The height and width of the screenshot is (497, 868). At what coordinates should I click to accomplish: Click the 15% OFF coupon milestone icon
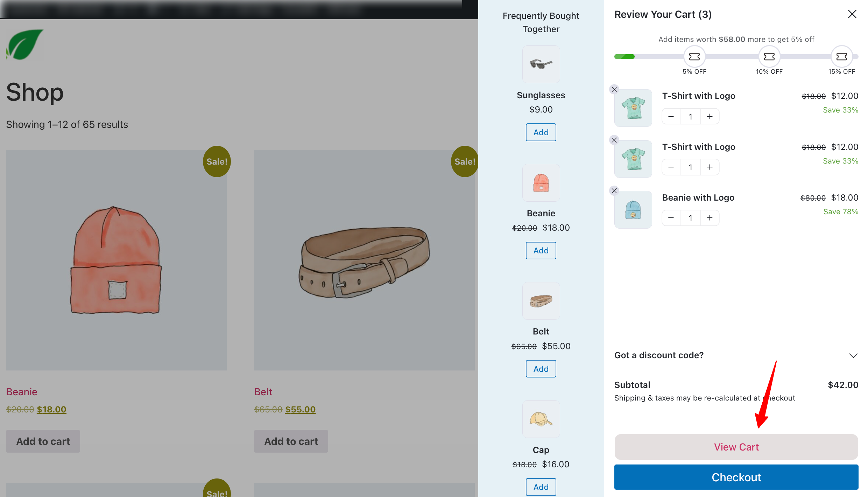[x=842, y=56]
